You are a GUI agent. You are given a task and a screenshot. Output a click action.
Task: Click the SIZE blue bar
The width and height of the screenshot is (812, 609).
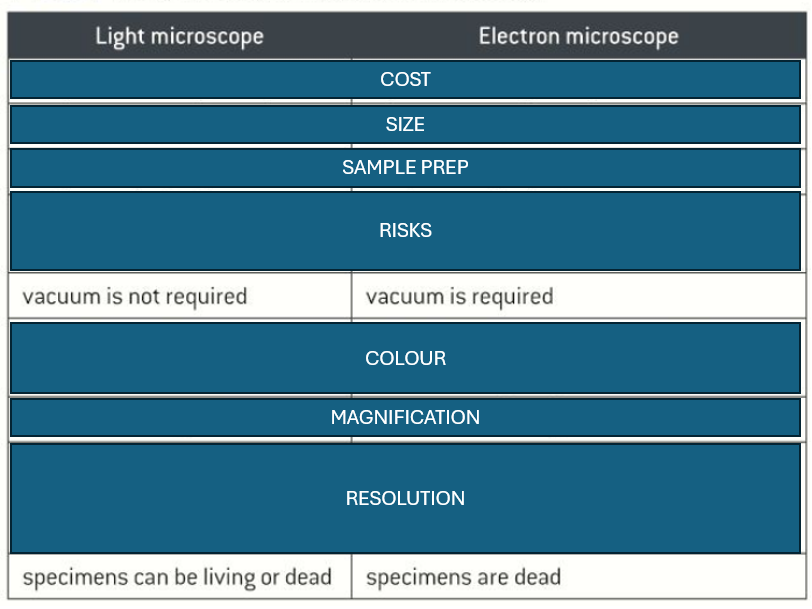[x=405, y=124]
